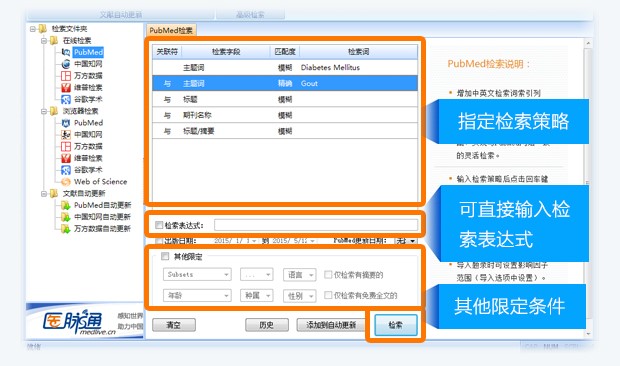The image size is (620, 366).
Task: Open 万方数据 icon under 浏览器检索
Action: pos(66,146)
